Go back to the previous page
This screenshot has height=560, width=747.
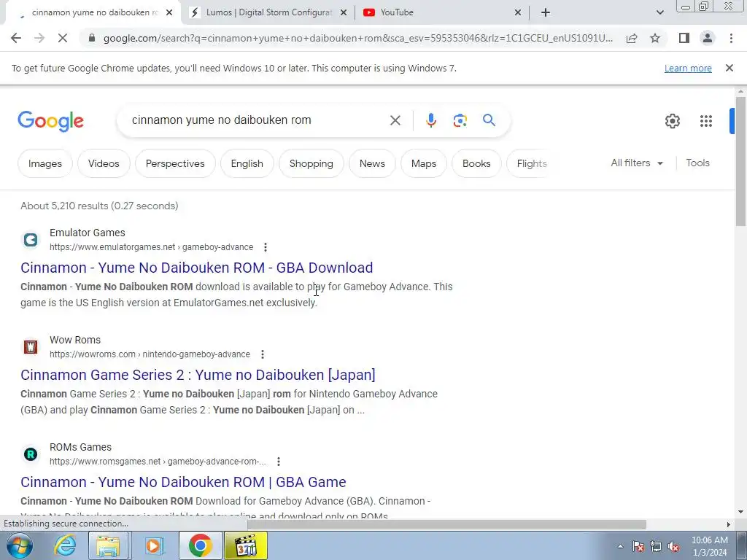(16, 38)
